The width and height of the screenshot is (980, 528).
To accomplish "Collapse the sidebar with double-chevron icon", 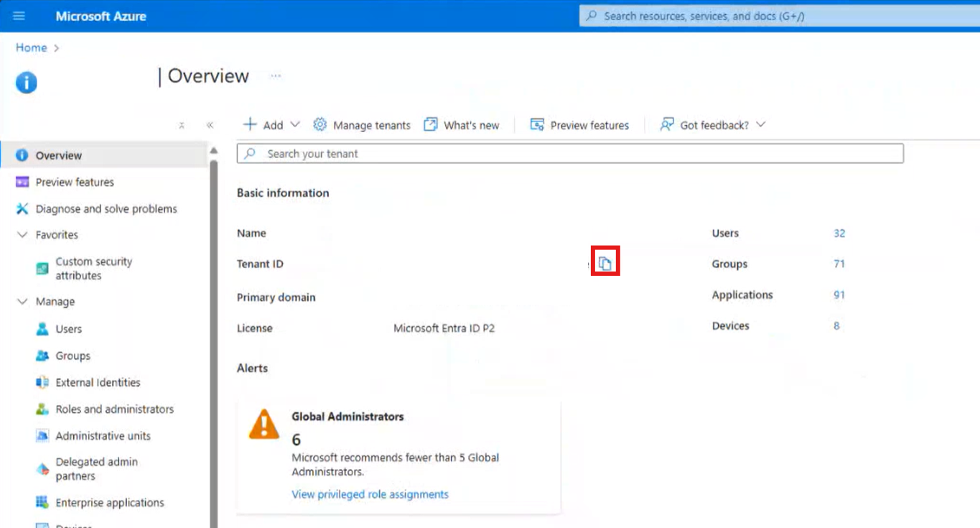I will (x=210, y=125).
